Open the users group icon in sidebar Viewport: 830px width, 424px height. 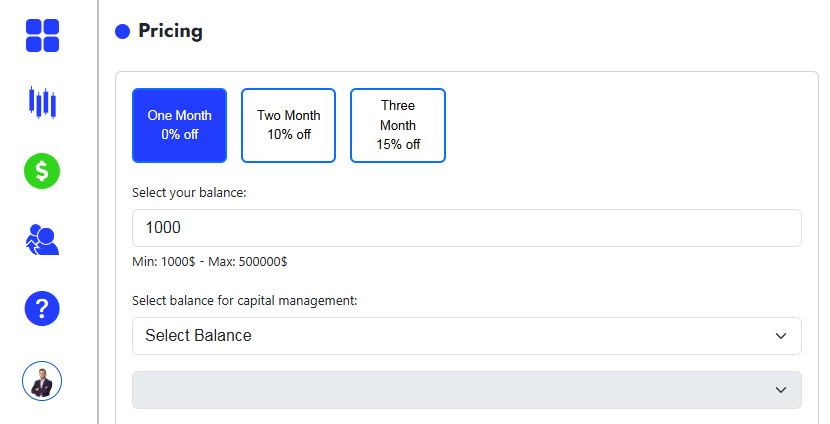42,240
